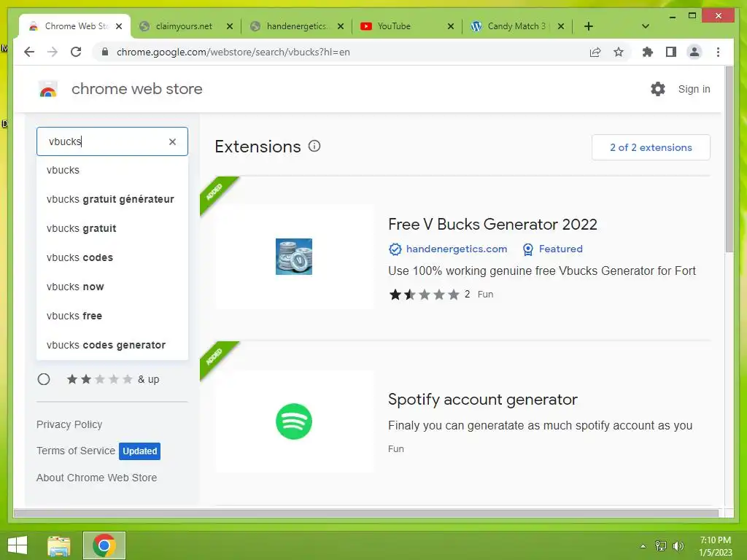This screenshot has height=560, width=747.
Task: Open Free V Bucks Generator thumbnail
Action: click(294, 257)
